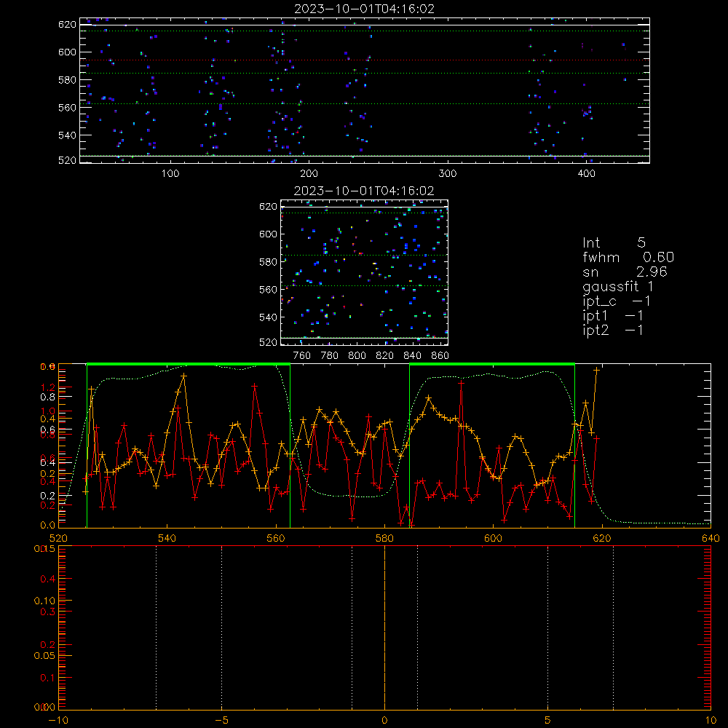
Task: Click the '10' x-axis label of the bottom plot
Action: 711,720
